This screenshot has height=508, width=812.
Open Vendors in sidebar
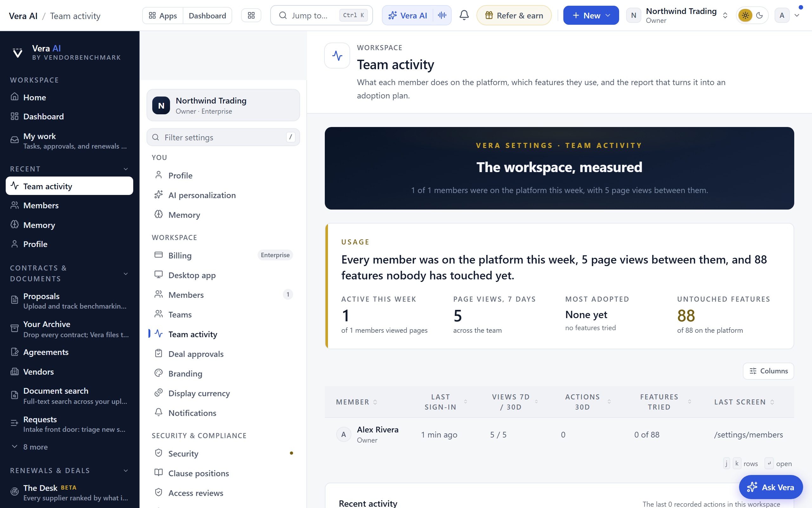pyautogui.click(x=69, y=371)
